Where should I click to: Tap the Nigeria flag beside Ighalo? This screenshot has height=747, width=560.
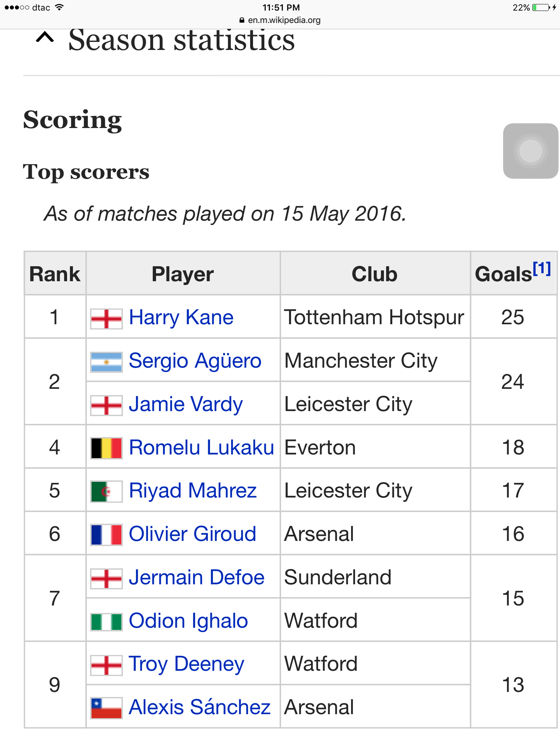coord(106,622)
